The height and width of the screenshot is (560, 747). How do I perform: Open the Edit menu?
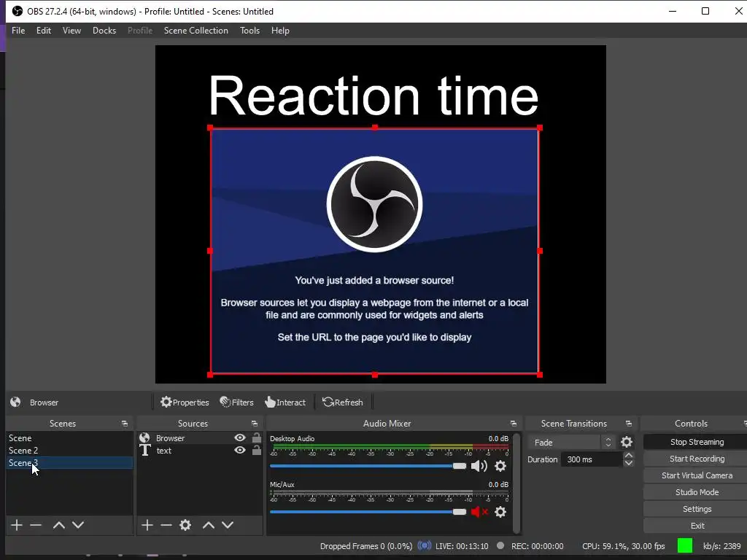click(43, 31)
